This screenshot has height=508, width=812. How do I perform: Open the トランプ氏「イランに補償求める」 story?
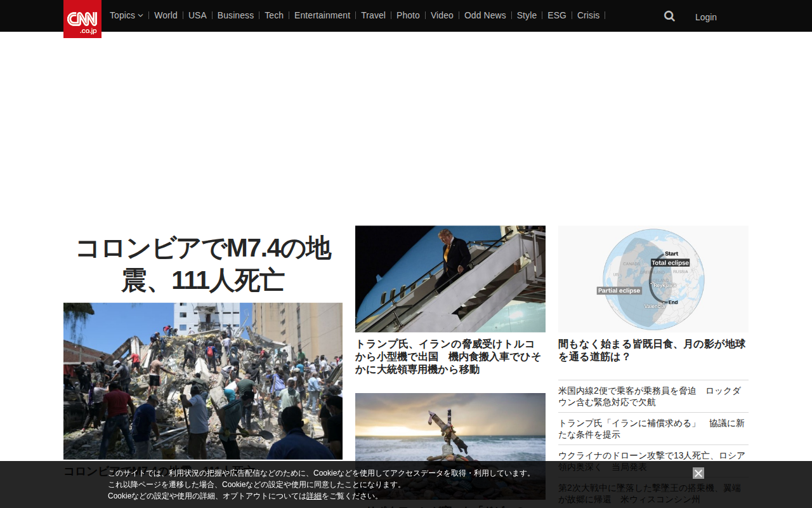(x=652, y=429)
